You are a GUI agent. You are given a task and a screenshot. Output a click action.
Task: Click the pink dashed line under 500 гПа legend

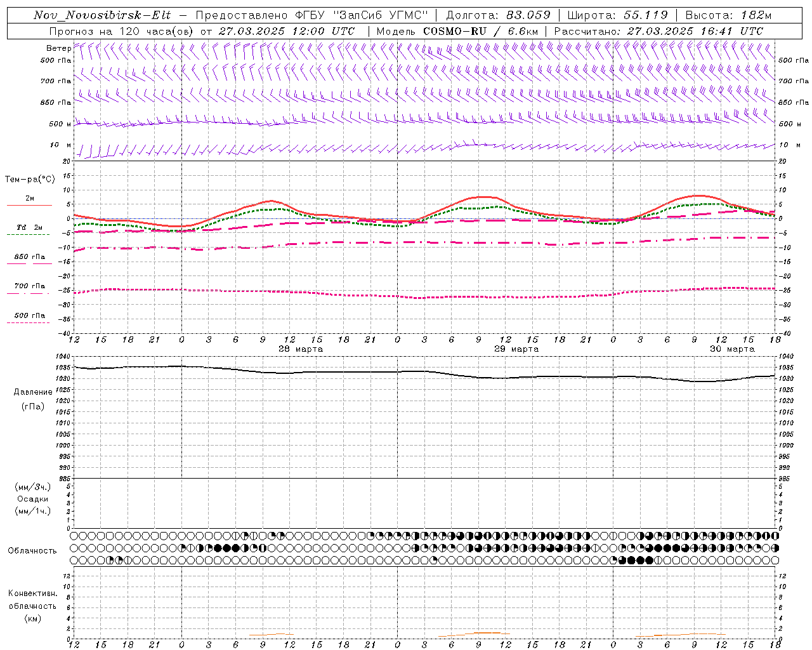pyautogui.click(x=28, y=322)
